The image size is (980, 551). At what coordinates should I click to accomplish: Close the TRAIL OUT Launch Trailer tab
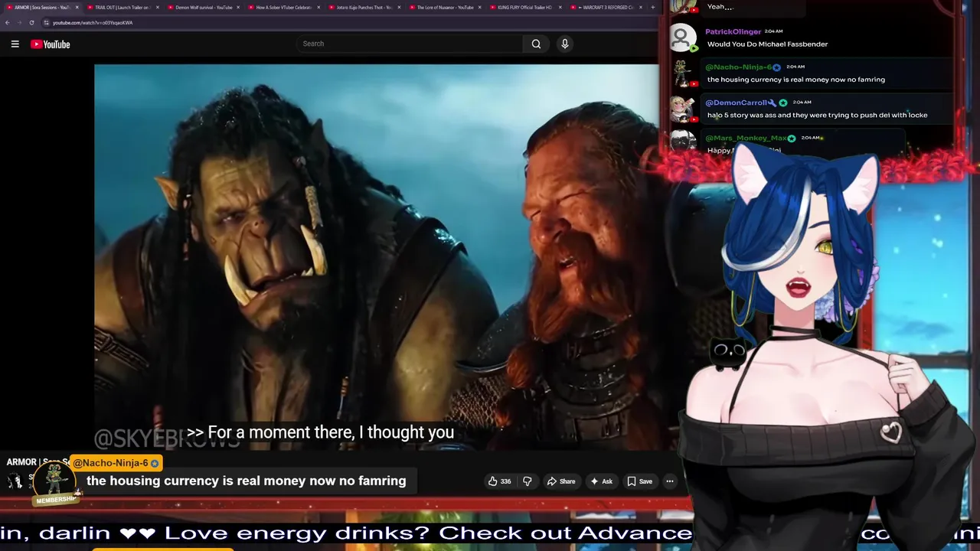tap(158, 8)
